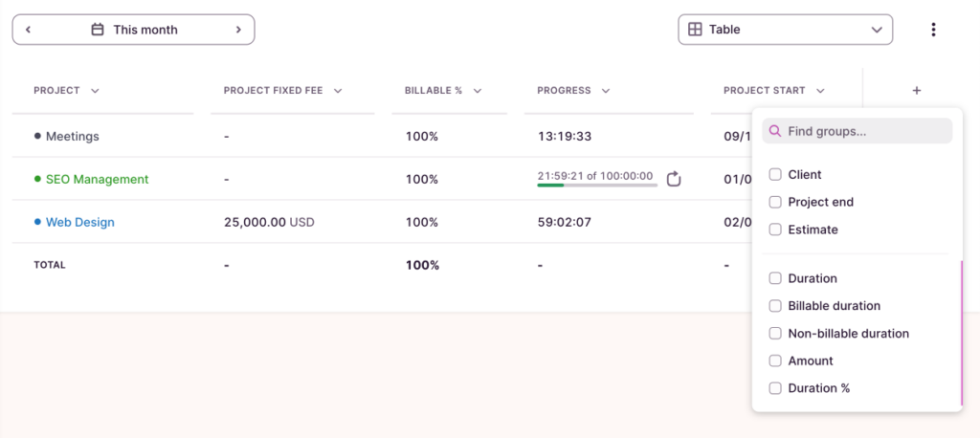980x438 pixels.
Task: Go to previous month arrow
Action: 29,30
